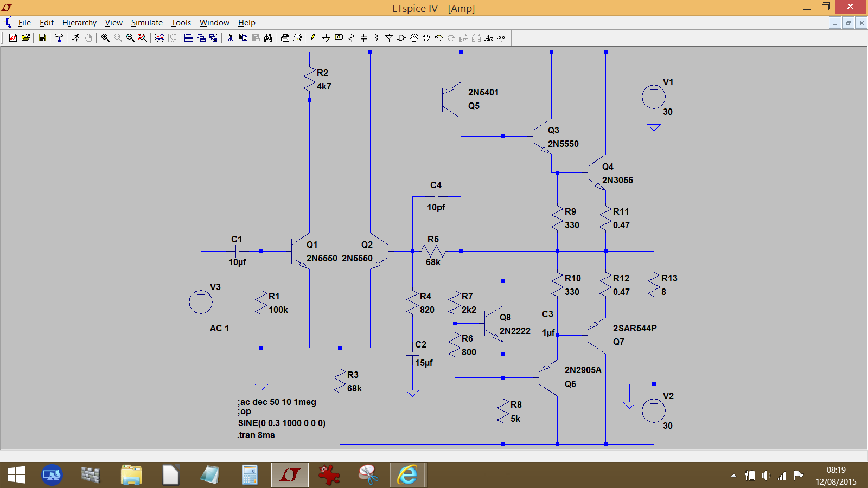The width and height of the screenshot is (868, 488).
Task: Select the Cut scissors tool
Action: pos(231,37)
